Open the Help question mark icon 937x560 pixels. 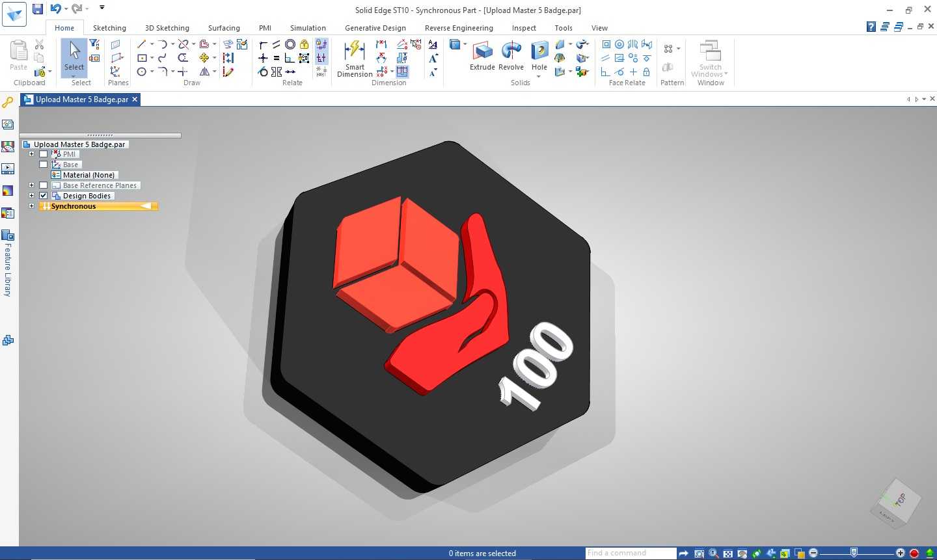pyautogui.click(x=871, y=27)
